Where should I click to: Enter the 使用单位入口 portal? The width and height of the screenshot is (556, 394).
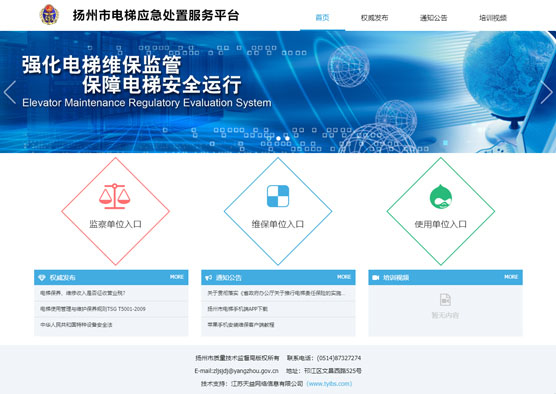click(441, 211)
